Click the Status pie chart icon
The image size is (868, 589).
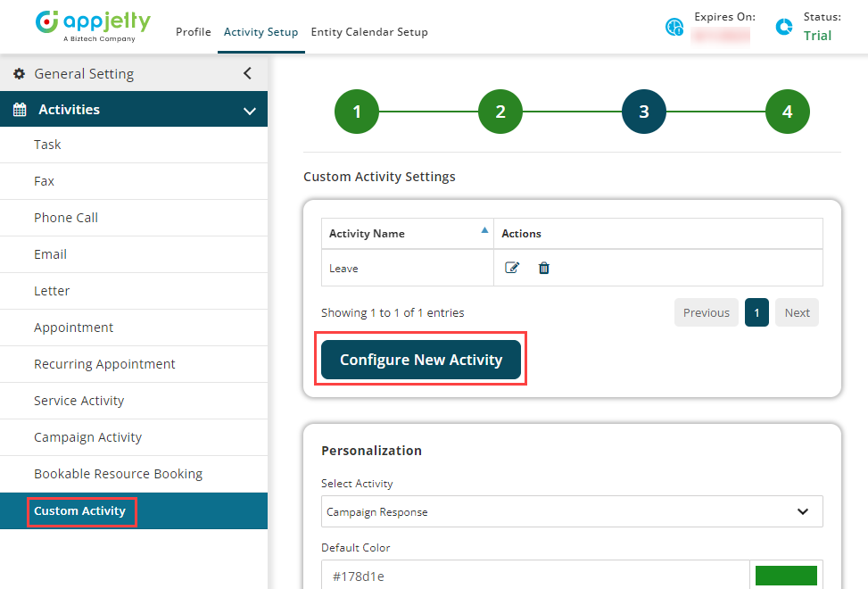784,27
